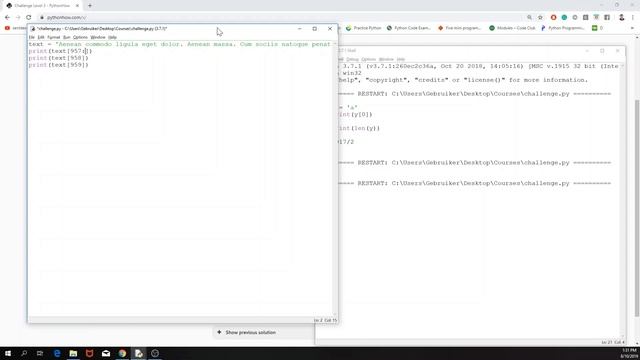
Task: Open Format menu in challenge.py editor
Action: click(x=53, y=37)
